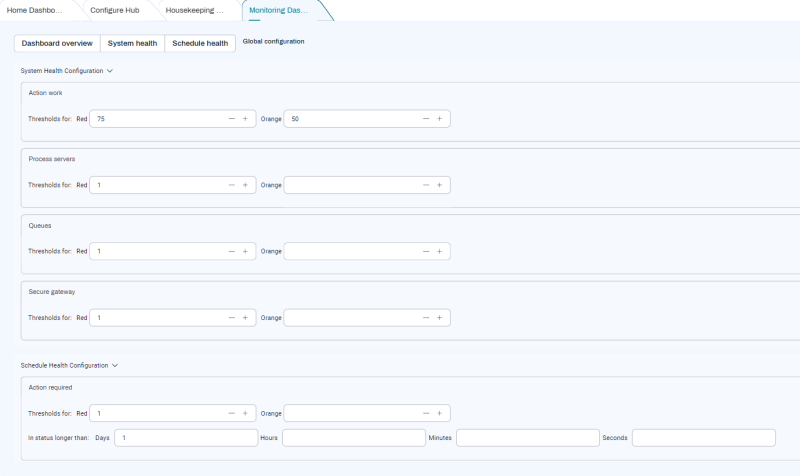
Task: Increase the Action work Red threshold
Action: tap(245, 118)
